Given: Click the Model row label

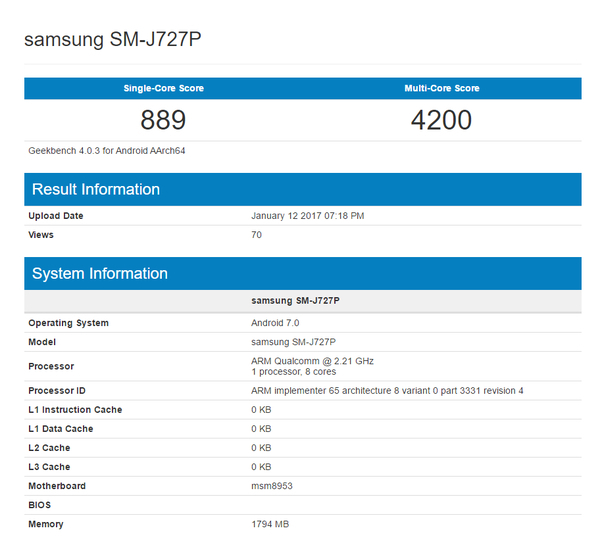Looking at the screenshot, I should pyautogui.click(x=42, y=342).
